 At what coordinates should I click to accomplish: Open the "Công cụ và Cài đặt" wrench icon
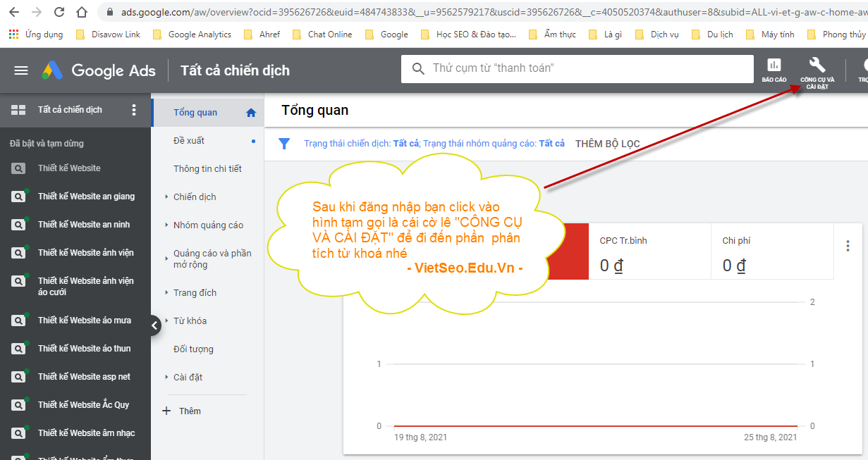click(817, 66)
